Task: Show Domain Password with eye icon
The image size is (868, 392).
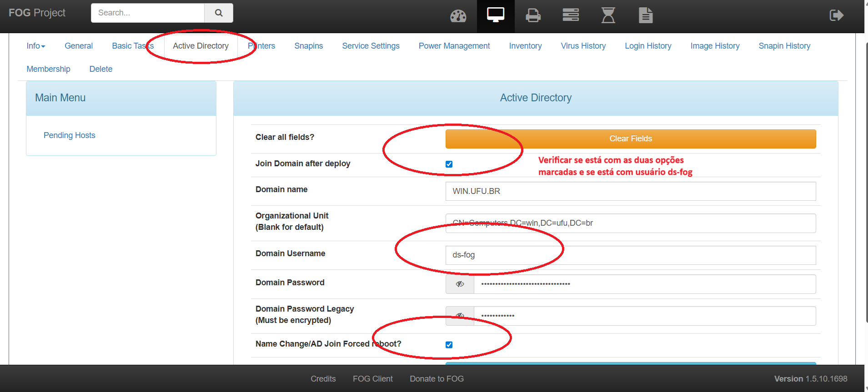Action: click(x=460, y=284)
